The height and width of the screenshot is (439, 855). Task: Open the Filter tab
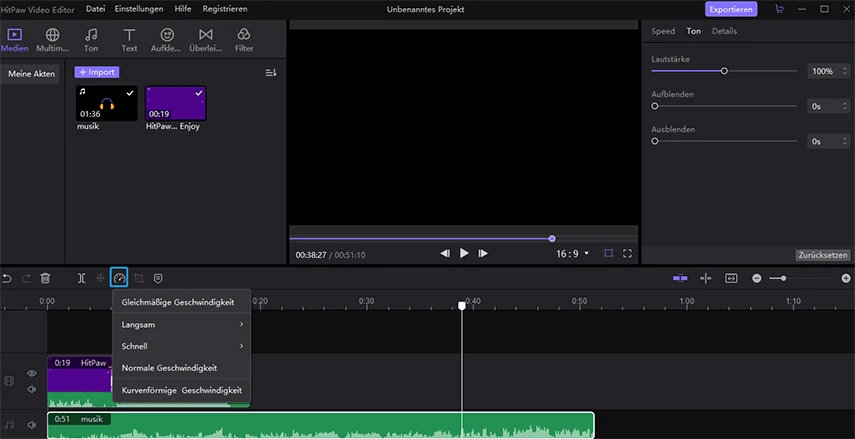coord(244,41)
